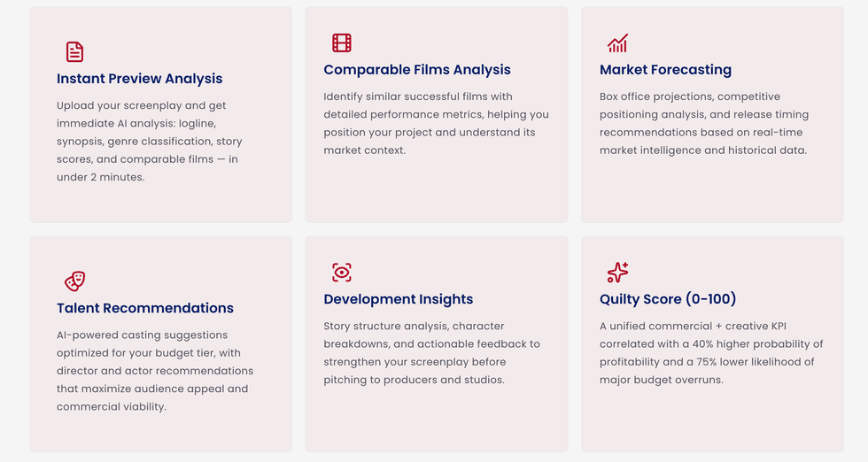Click empty space below Market Forecasting description
The width and height of the screenshot is (868, 462).
[712, 190]
